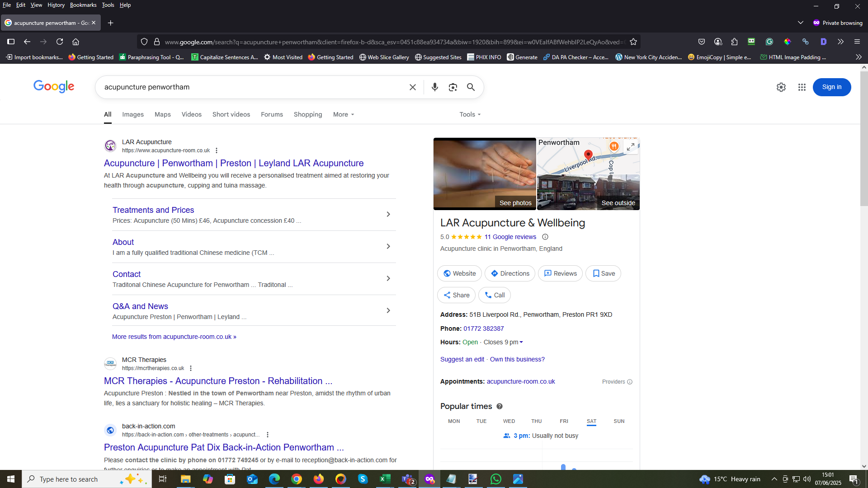Click the Directions button for LAR Acupuncture
The image size is (868, 488).
click(509, 273)
